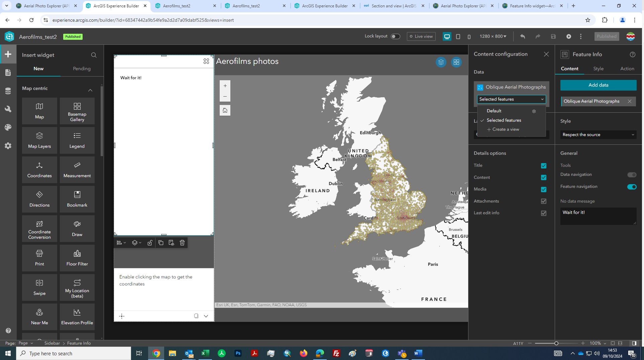
Task: Open the Data panel in the left sidebar
Action: coord(8,91)
